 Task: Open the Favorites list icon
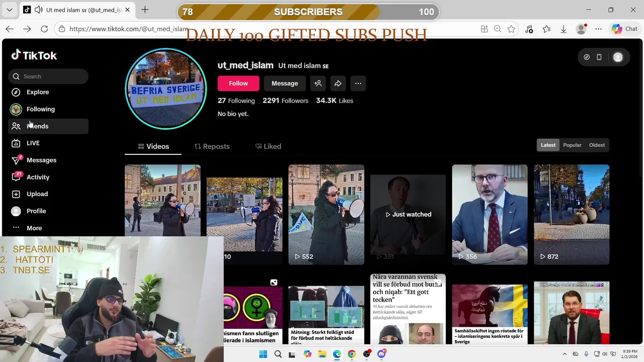(x=546, y=29)
